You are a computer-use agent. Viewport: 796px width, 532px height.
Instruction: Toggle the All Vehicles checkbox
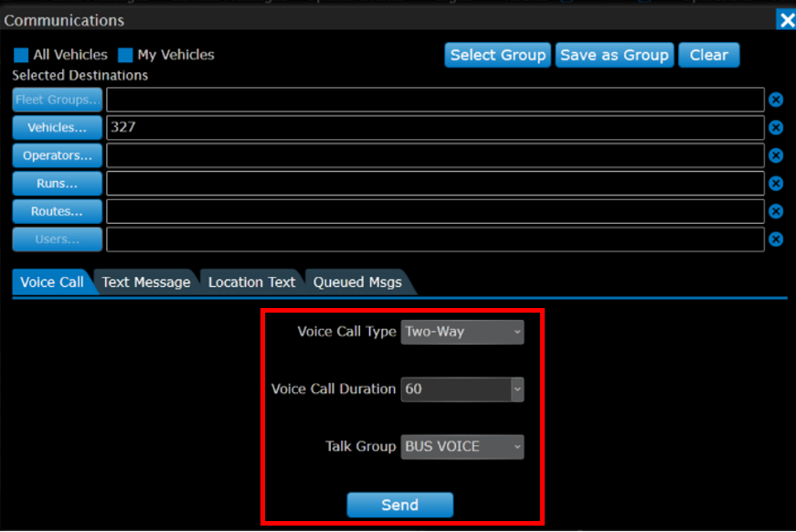pos(21,55)
